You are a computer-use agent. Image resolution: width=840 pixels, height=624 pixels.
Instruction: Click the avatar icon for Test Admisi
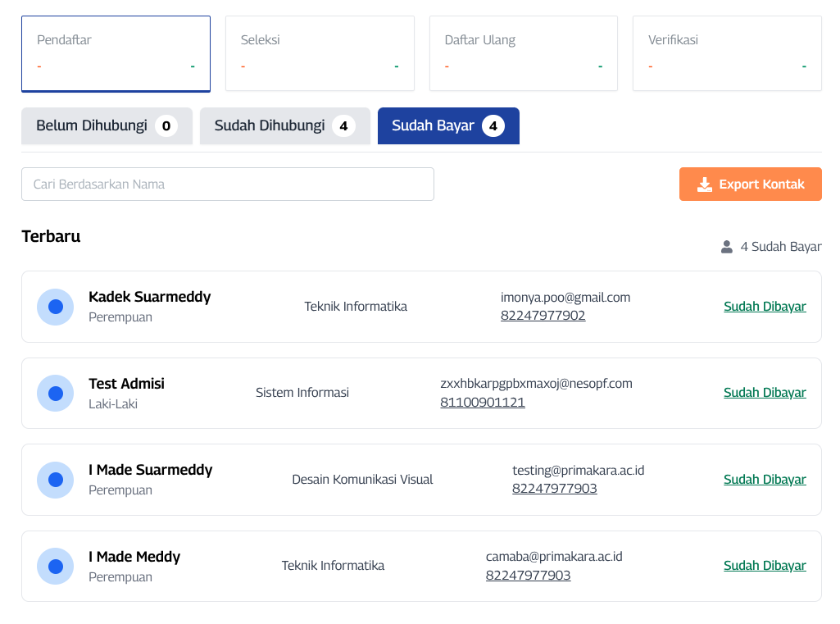pos(55,393)
